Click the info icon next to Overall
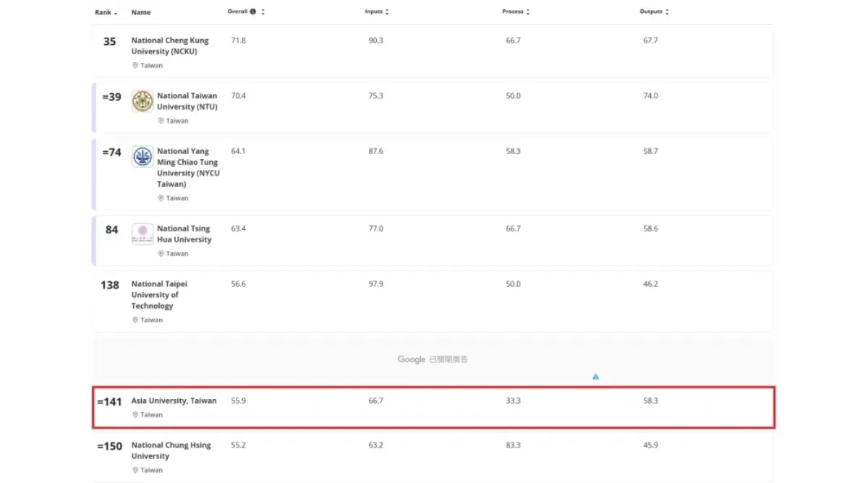This screenshot has height=483, width=868. (x=252, y=12)
